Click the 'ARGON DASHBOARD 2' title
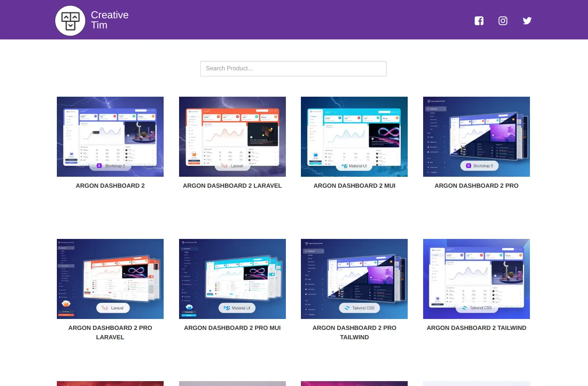The height and width of the screenshot is (386, 588). pos(110,186)
